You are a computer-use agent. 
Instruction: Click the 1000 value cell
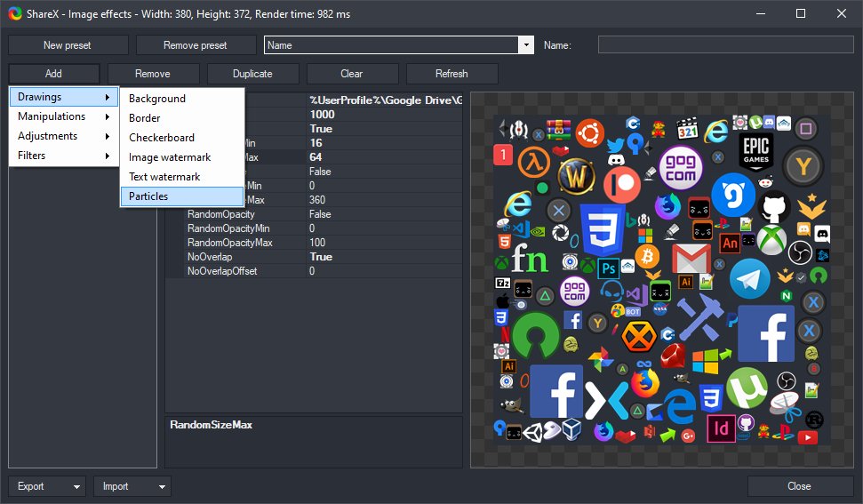click(x=384, y=115)
